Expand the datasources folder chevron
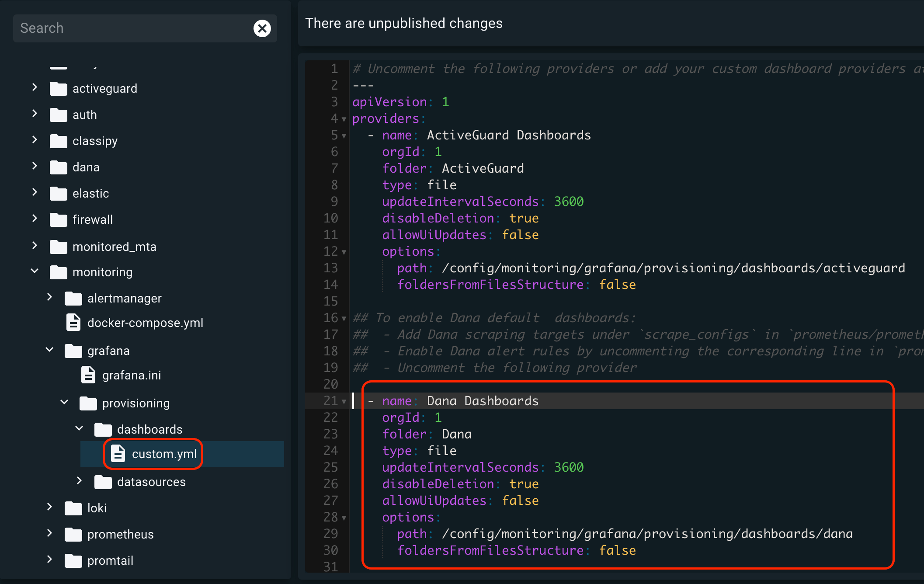The image size is (924, 584). click(x=80, y=481)
